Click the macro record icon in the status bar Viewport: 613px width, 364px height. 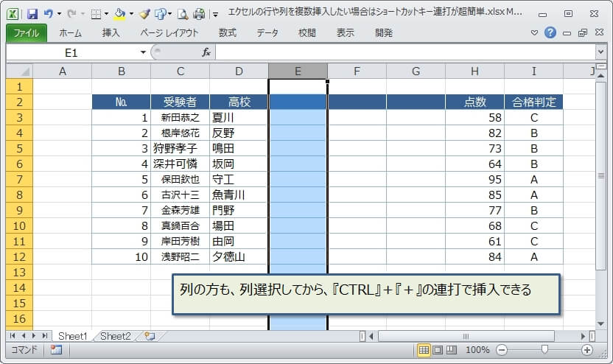pos(56,350)
